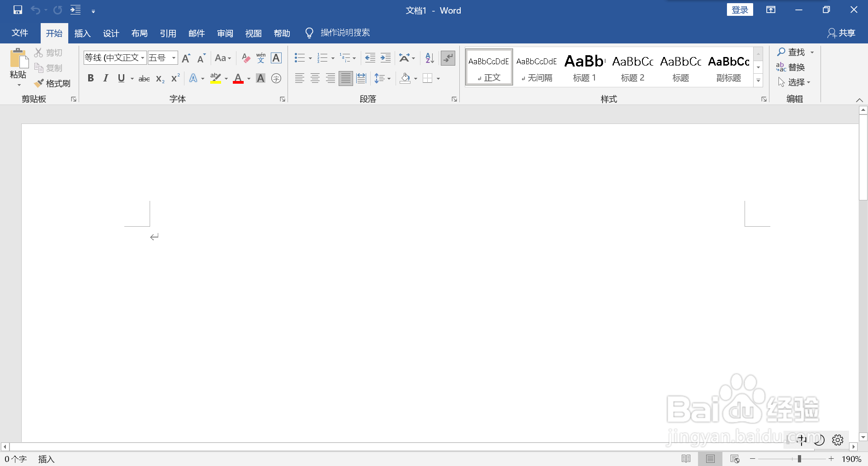Open the Line Spacing dropdown
The height and width of the screenshot is (466, 868).
click(382, 78)
